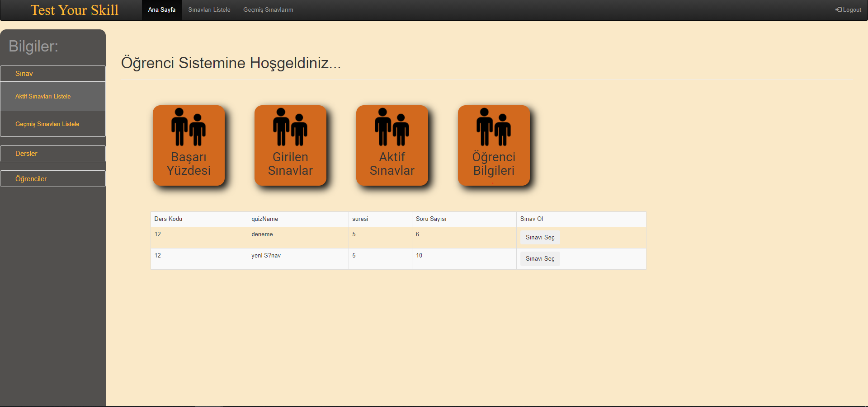Open Aktif Sınavları Listele in the sidebar
The width and height of the screenshot is (868, 407).
(52, 96)
